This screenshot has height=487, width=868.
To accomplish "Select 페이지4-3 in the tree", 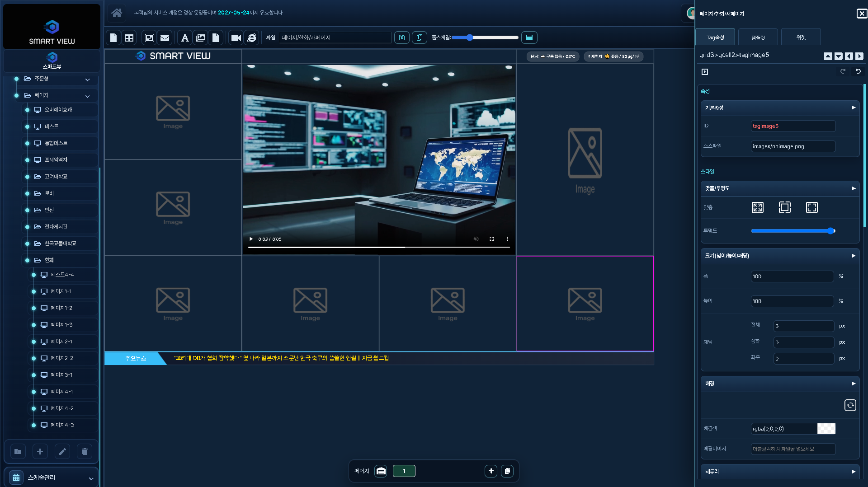I will (x=62, y=425).
